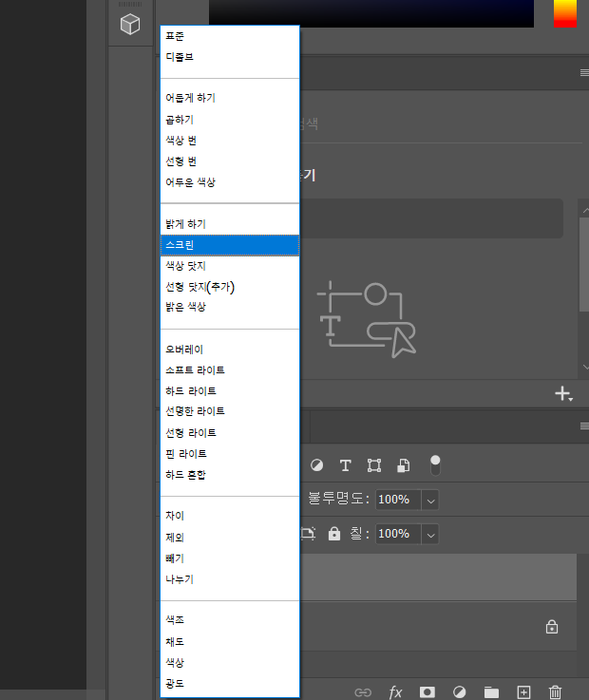Pick 어두운 색상 blend mode
589x700 pixels.
(x=230, y=182)
